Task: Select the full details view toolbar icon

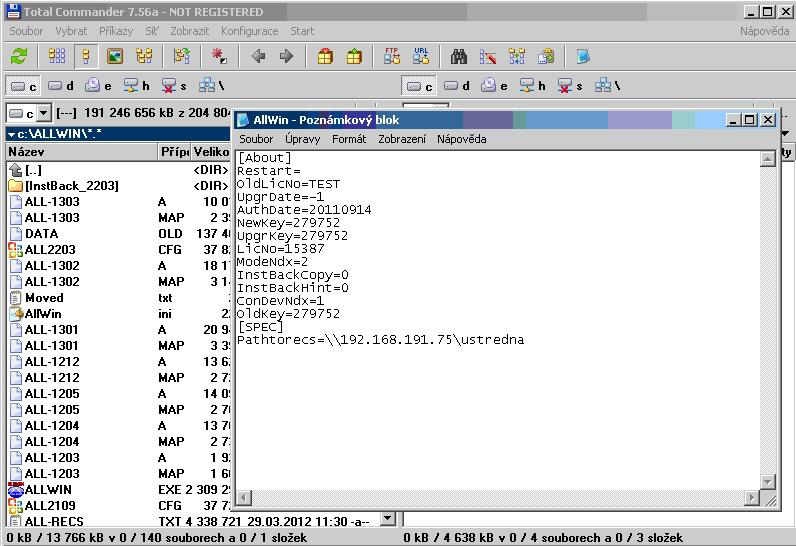Action: click(x=86, y=56)
